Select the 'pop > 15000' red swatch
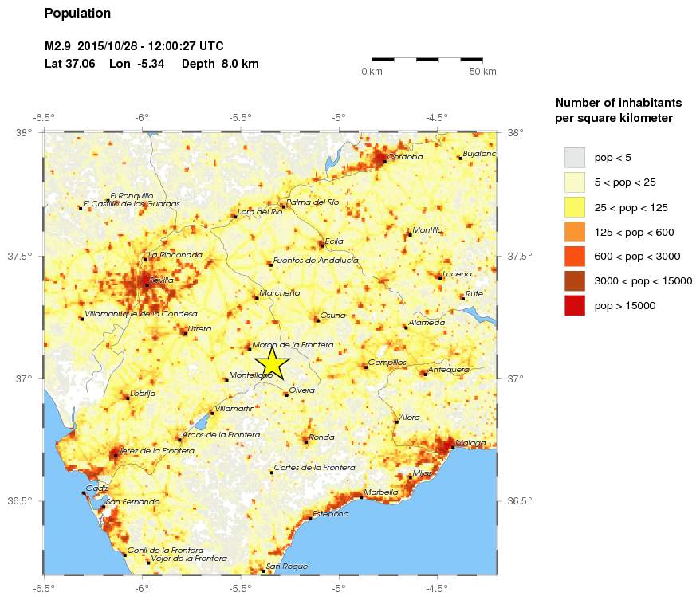This screenshot has width=700, height=600. (x=574, y=305)
